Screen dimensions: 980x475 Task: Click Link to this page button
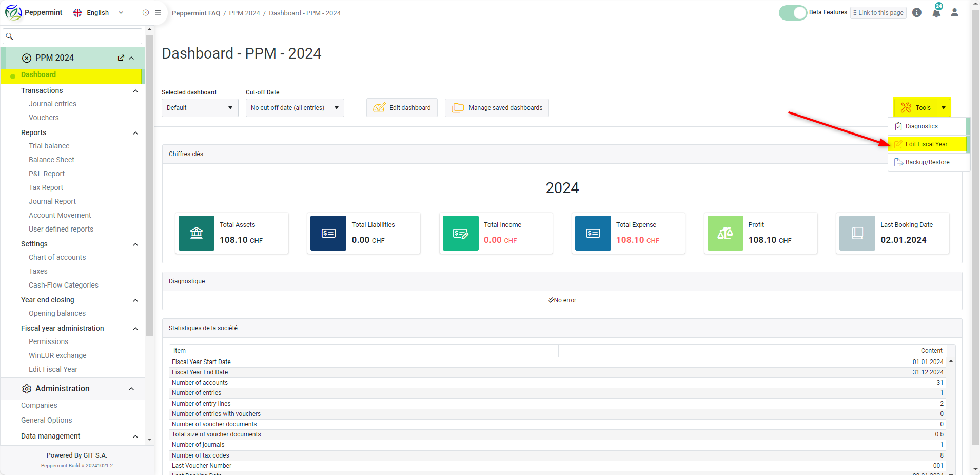click(x=878, y=13)
